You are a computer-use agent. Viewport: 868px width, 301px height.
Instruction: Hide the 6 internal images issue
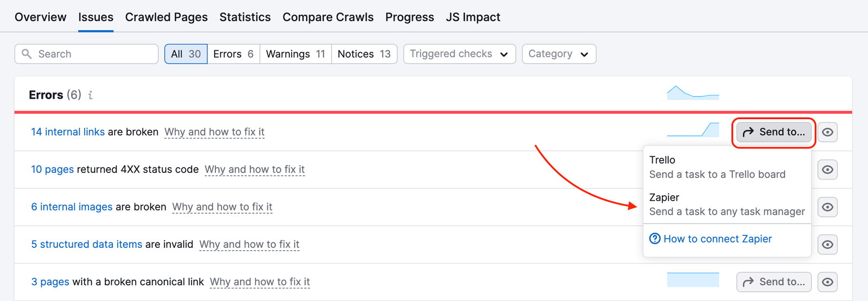coord(827,207)
